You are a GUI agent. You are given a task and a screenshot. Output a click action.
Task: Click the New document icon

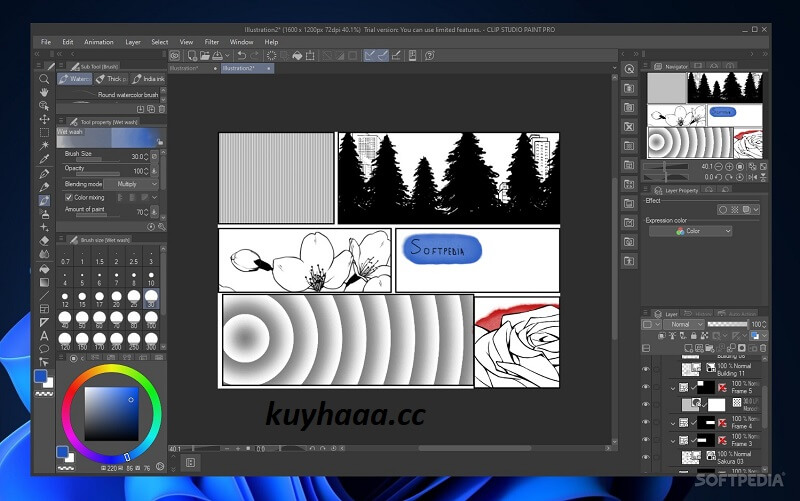tap(192, 56)
